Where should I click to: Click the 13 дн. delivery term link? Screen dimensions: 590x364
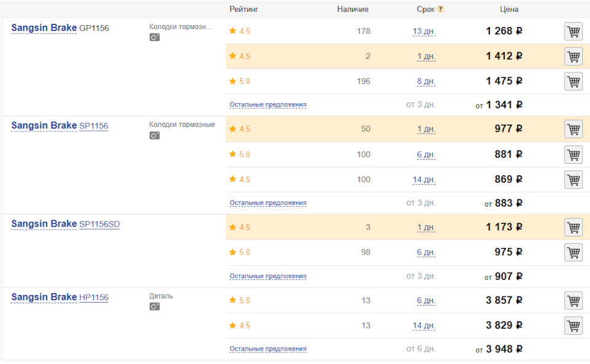(424, 31)
